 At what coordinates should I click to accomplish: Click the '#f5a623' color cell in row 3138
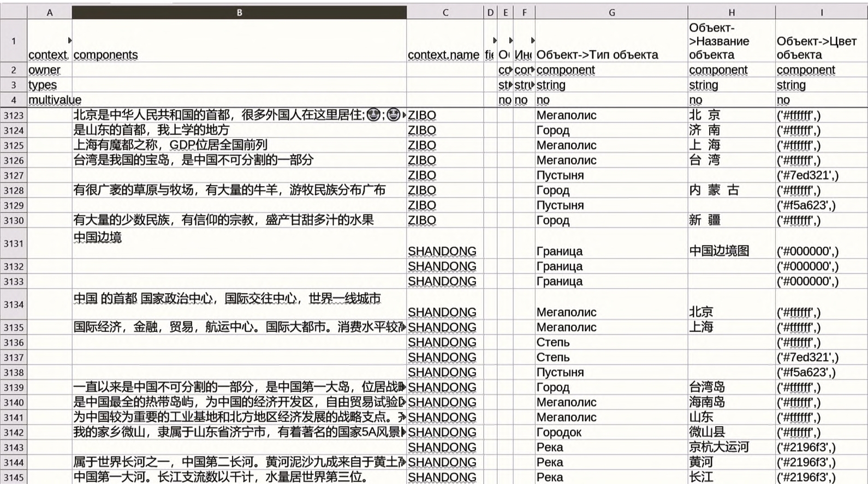tap(821, 372)
